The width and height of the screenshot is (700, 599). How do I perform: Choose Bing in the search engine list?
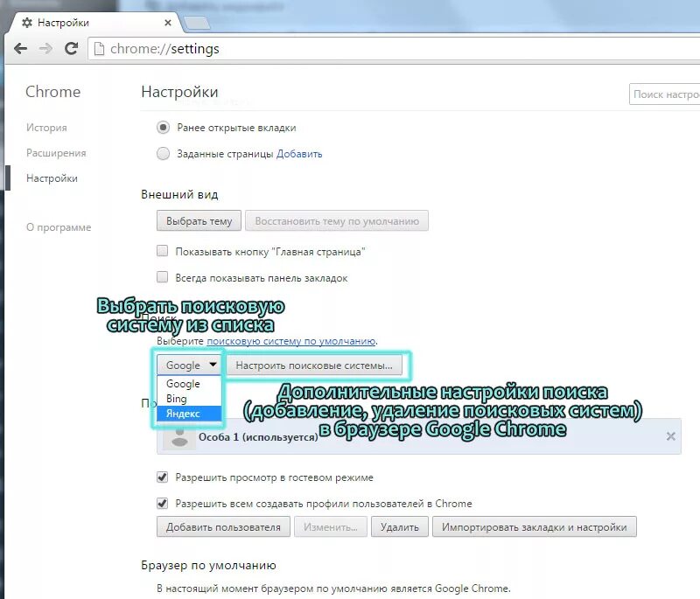[x=189, y=398]
